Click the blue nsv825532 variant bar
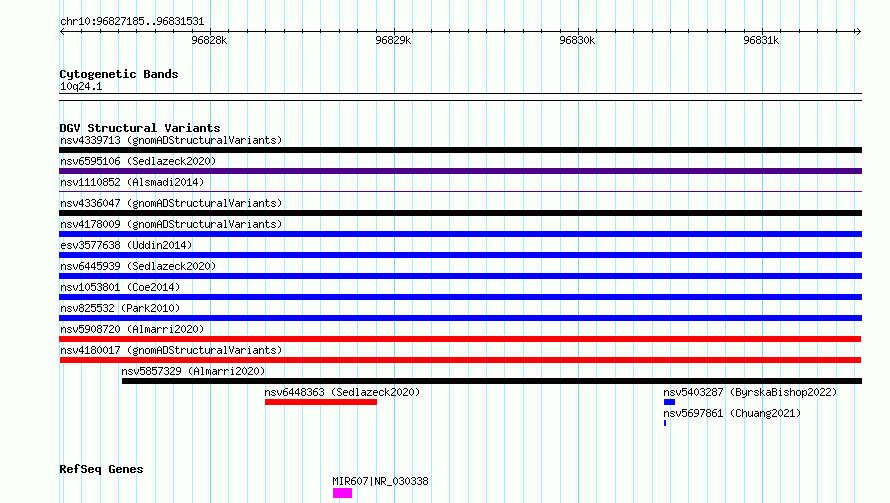The height and width of the screenshot is (503, 890). (x=460, y=318)
